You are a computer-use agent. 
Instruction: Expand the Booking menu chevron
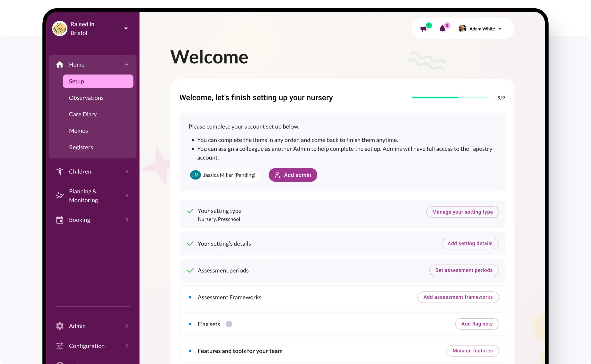pos(127,220)
